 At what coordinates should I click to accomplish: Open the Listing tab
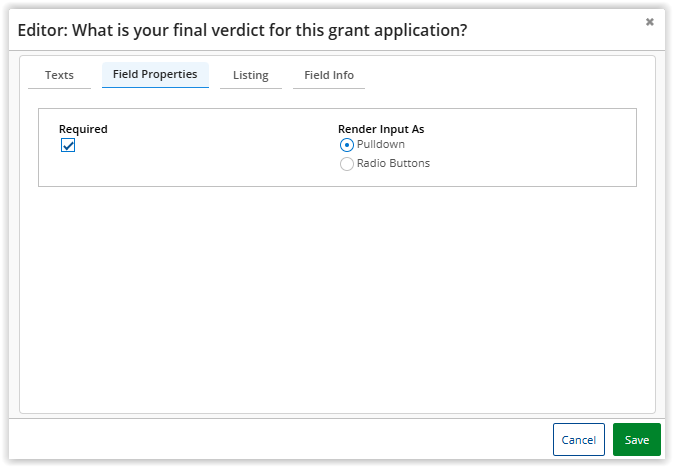(251, 75)
